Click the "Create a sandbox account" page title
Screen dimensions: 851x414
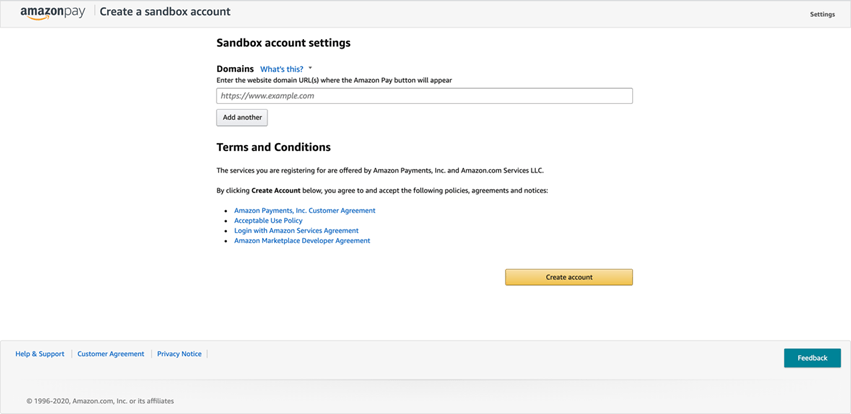(x=165, y=12)
